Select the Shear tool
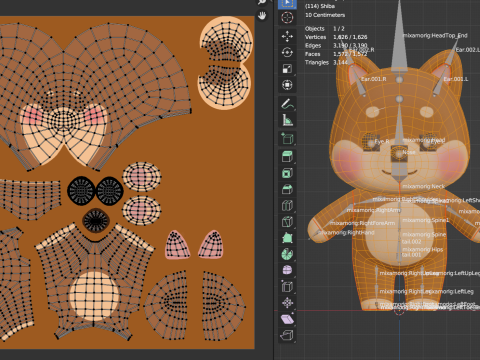Screen dimensions: 480x360 pos(287,319)
